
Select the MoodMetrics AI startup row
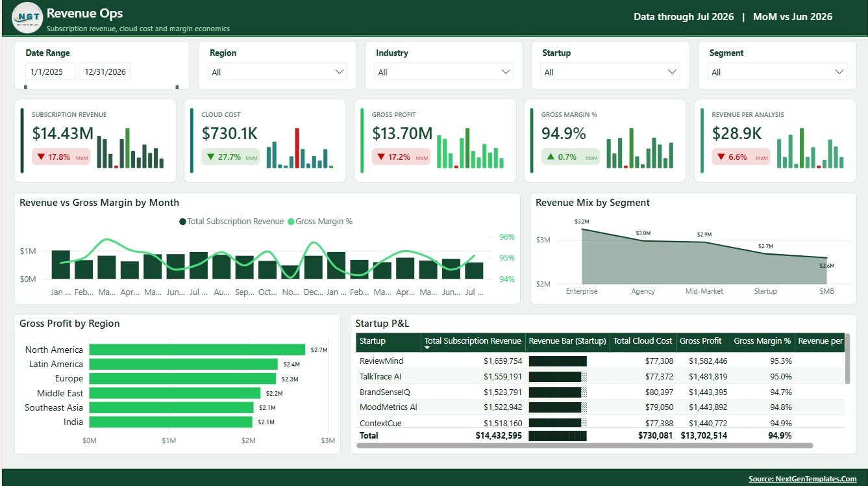(x=601, y=407)
